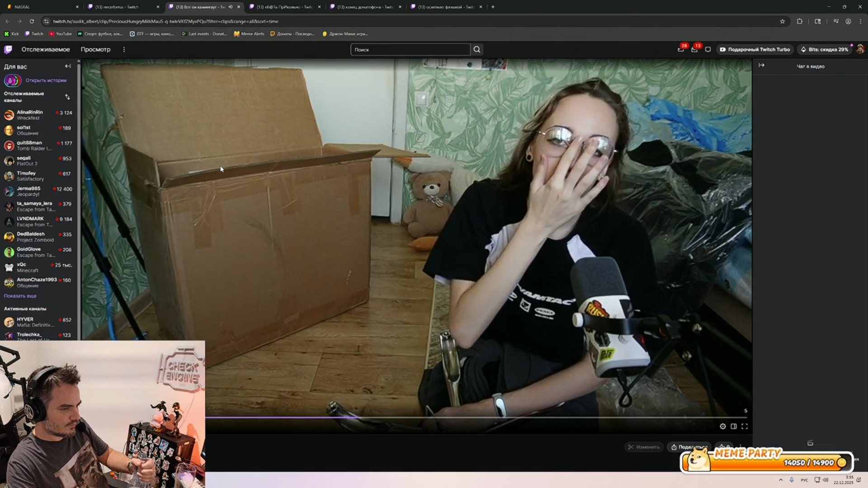Collapse the 'Для вас' sidebar
Screen dimensions: 868x488
[68, 66]
